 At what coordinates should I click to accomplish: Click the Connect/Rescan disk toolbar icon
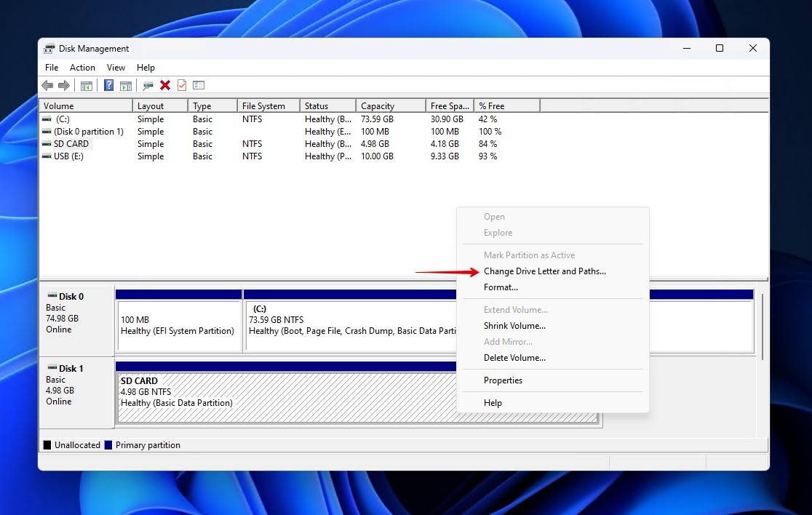coord(148,86)
